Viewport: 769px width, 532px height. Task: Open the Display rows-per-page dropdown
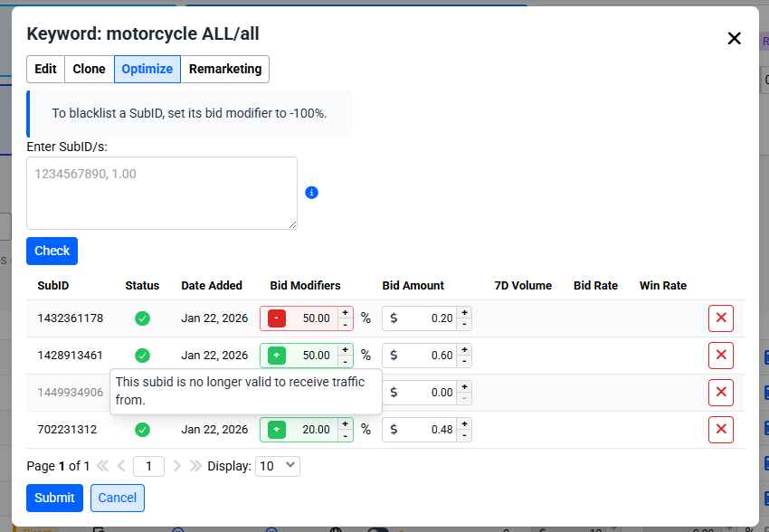pos(277,466)
